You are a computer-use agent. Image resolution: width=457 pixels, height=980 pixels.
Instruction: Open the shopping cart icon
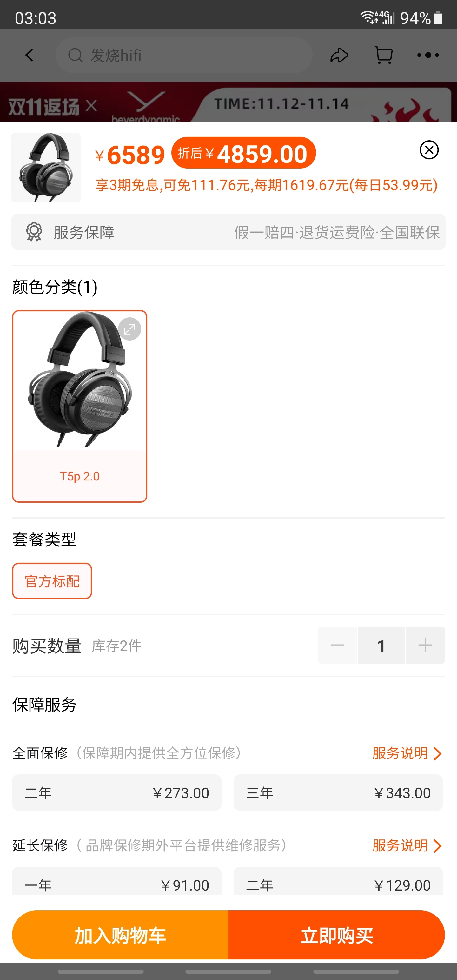pos(384,55)
